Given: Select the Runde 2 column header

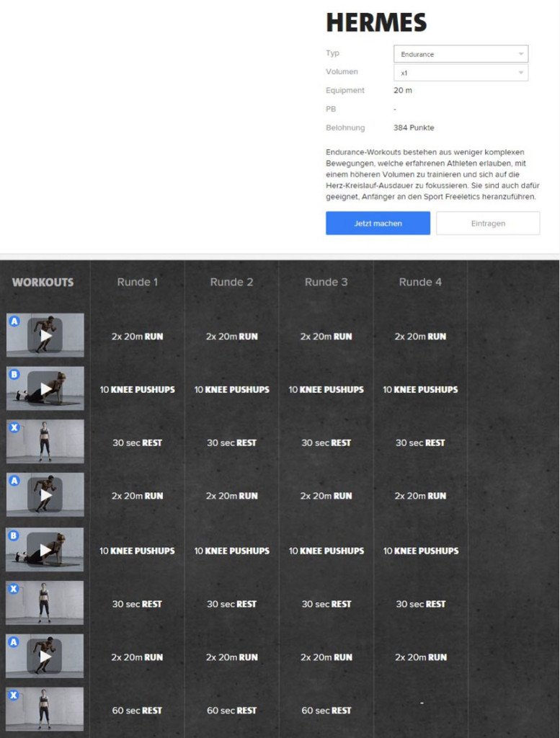Looking at the screenshot, I should pos(231,282).
